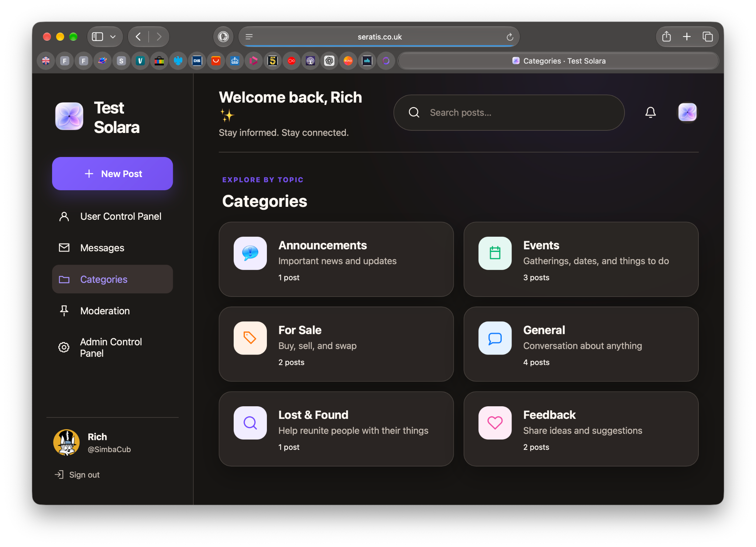Viewport: 756px width, 547px height.
Task: Click the seratis.co.uk address bar
Action: click(x=379, y=37)
